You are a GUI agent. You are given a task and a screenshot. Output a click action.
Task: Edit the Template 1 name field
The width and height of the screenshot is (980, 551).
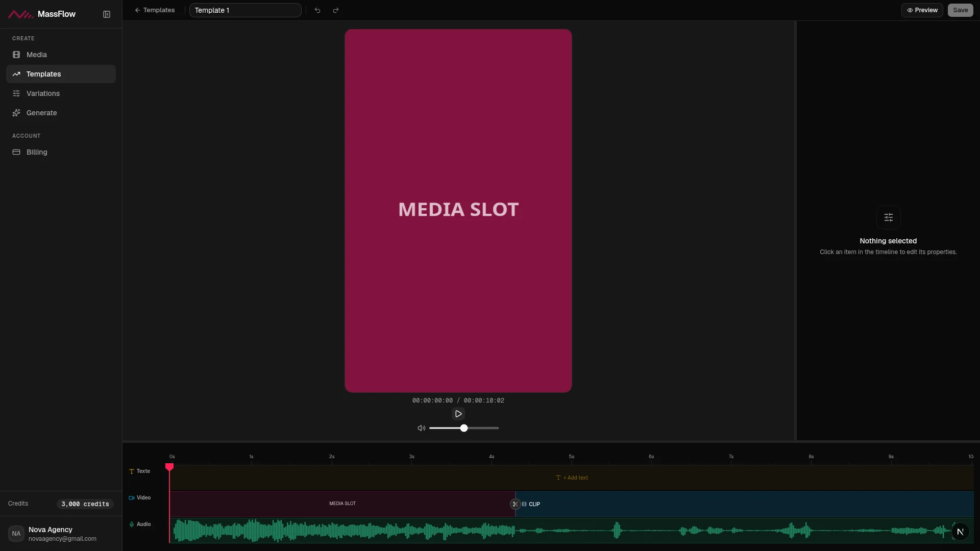(x=245, y=10)
